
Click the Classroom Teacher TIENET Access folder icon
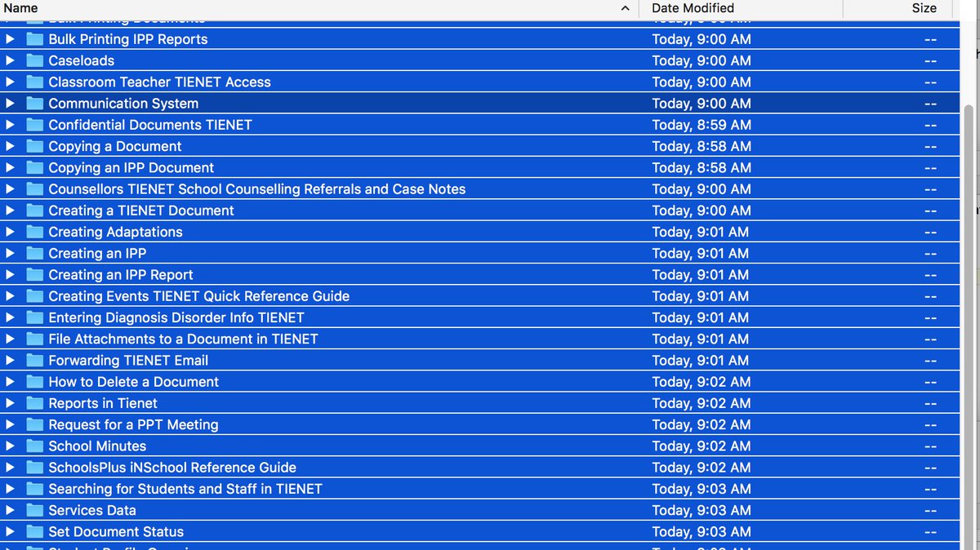click(34, 82)
